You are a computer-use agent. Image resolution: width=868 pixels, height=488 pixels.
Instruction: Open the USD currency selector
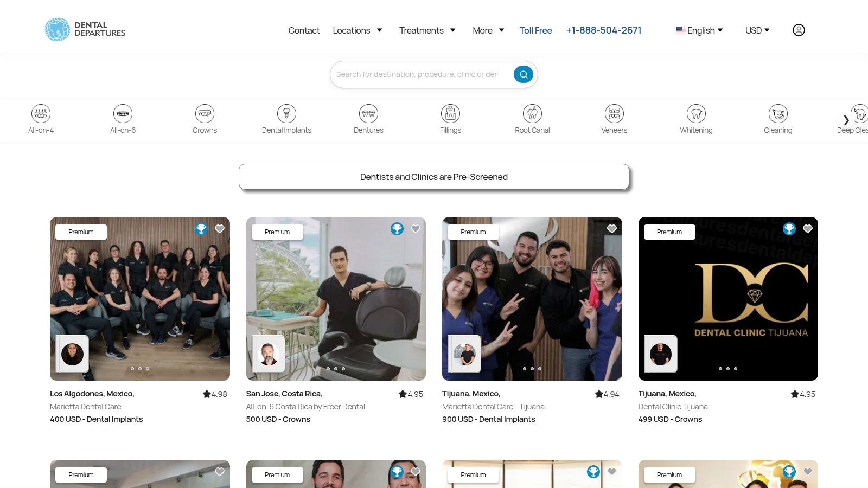(757, 30)
